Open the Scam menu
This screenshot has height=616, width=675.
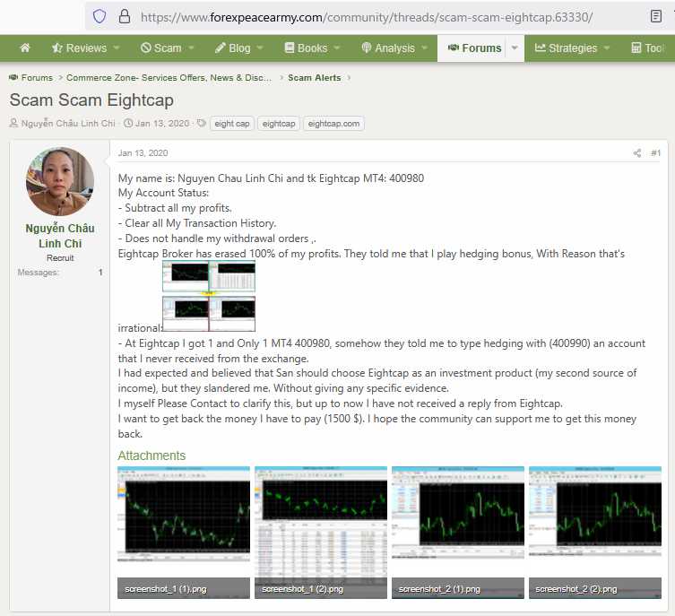(161, 48)
